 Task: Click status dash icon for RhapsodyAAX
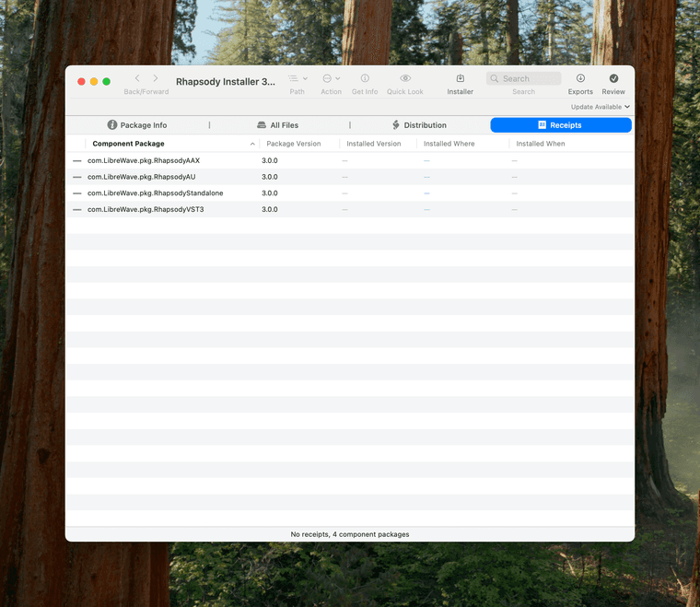tap(76, 160)
